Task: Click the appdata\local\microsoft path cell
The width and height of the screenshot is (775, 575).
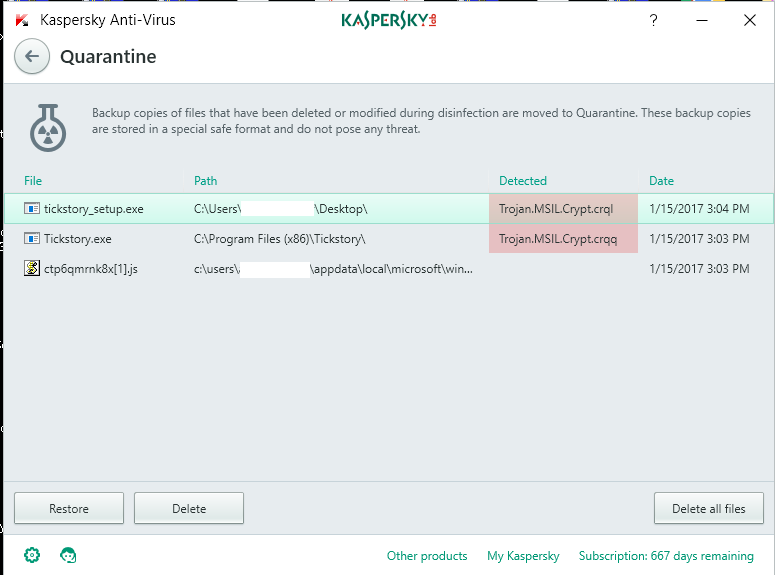Action: [333, 268]
